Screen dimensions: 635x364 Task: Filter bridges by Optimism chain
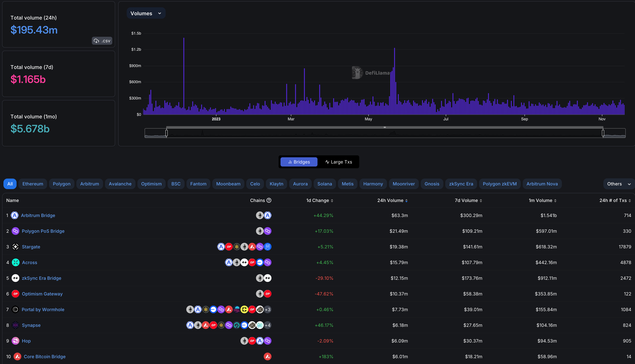tap(151, 184)
